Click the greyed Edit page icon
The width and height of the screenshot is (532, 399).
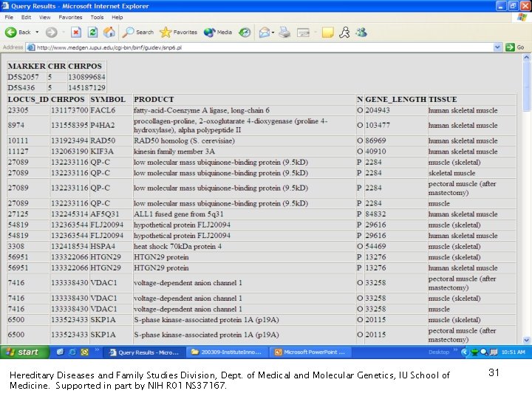[303, 33]
